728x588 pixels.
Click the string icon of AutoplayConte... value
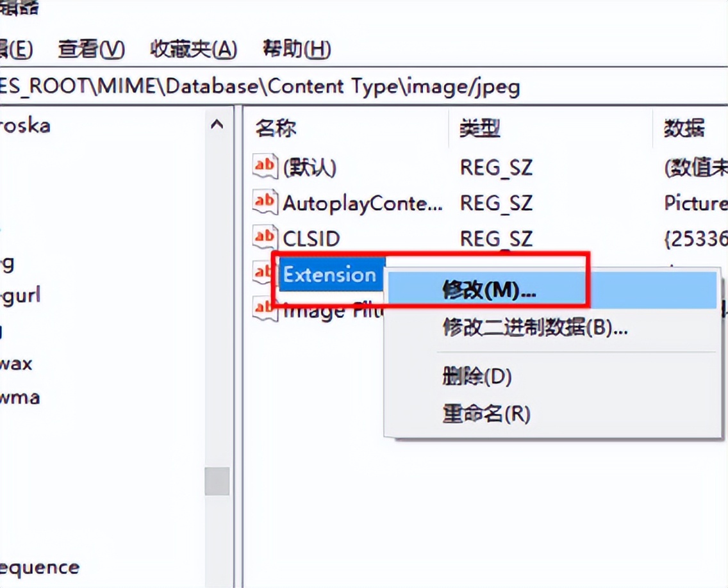(265, 202)
